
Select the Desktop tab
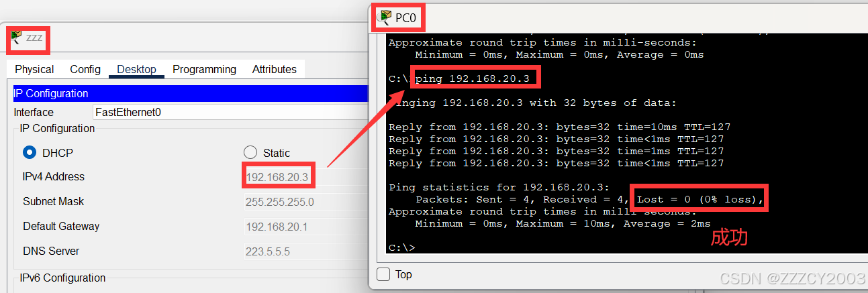click(x=136, y=69)
